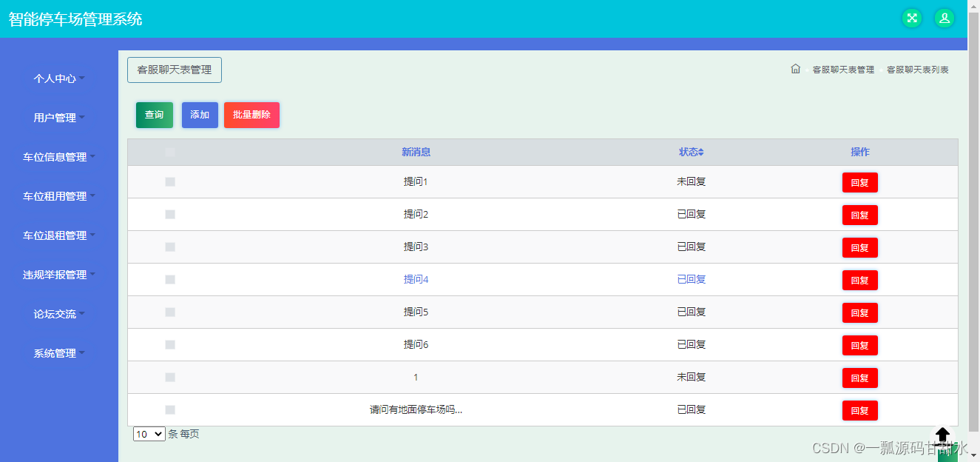The image size is (980, 462).
Task: Toggle the select-all checkbox in the table header
Action: pos(170,151)
